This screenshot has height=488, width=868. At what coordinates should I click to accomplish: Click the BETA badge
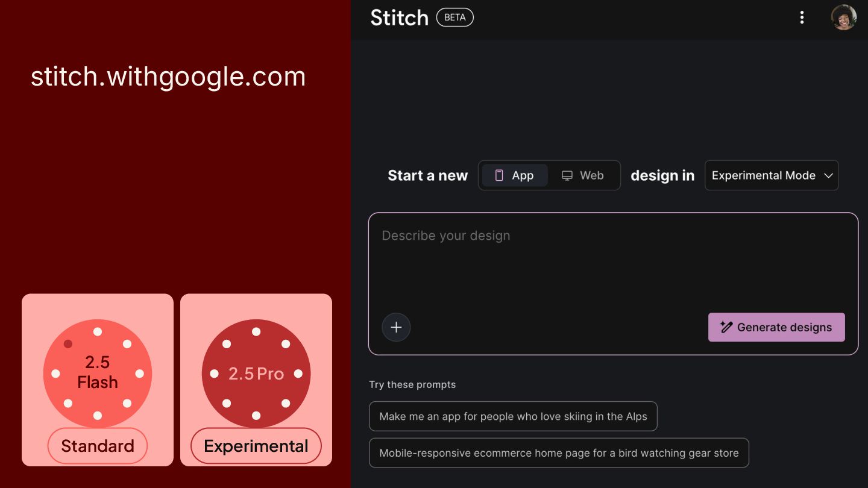454,17
